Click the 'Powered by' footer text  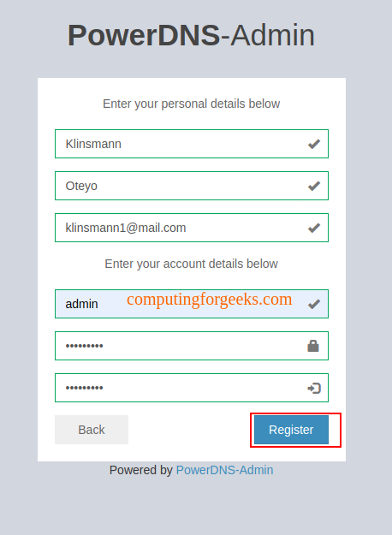(x=141, y=470)
